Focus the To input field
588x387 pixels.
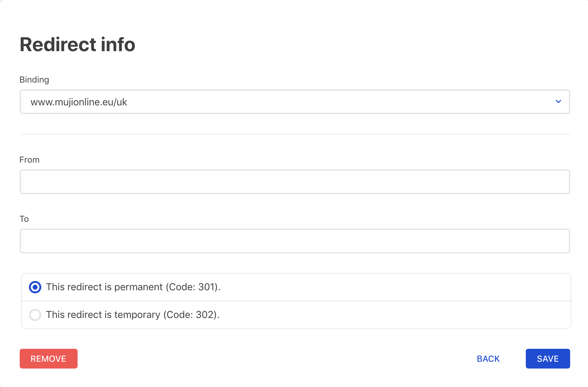[295, 241]
